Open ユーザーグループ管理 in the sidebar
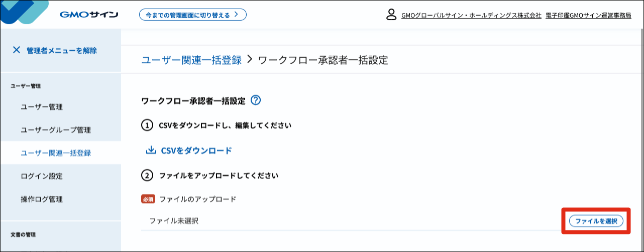Viewport: 644px width, 252px height. (56, 130)
